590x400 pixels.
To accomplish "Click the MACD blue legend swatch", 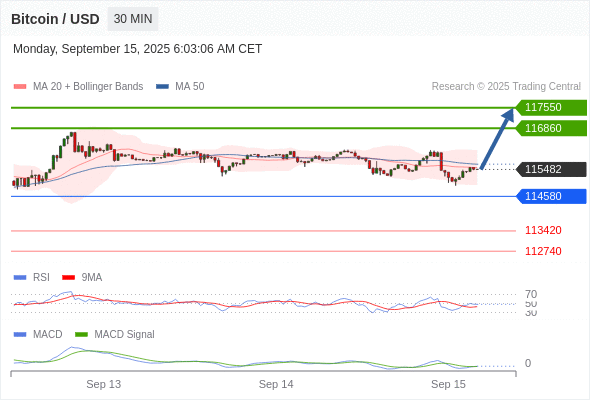I will [x=20, y=335].
